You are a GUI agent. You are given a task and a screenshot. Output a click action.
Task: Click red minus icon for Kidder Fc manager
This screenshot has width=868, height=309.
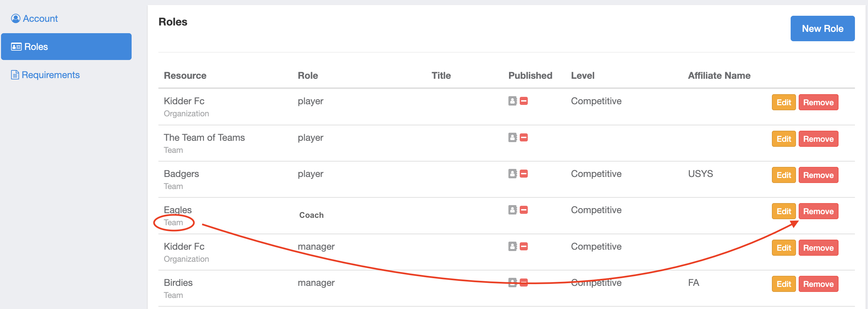[x=524, y=246]
